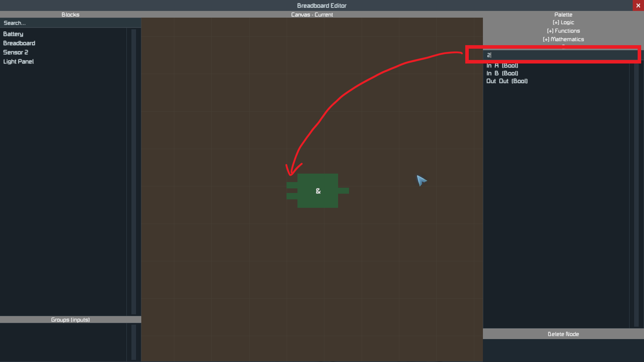Click the Delete Node button

pos(563,334)
